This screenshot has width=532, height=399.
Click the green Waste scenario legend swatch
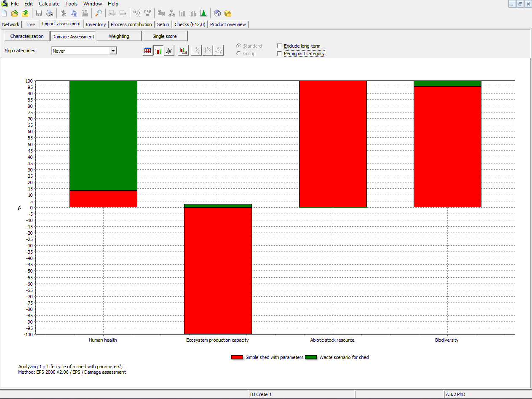click(x=311, y=357)
